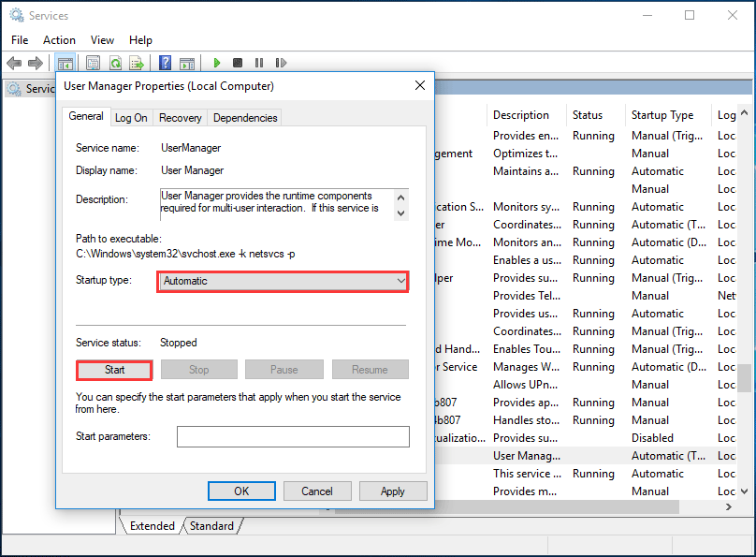Switch to the Standard view tab

coord(211,526)
